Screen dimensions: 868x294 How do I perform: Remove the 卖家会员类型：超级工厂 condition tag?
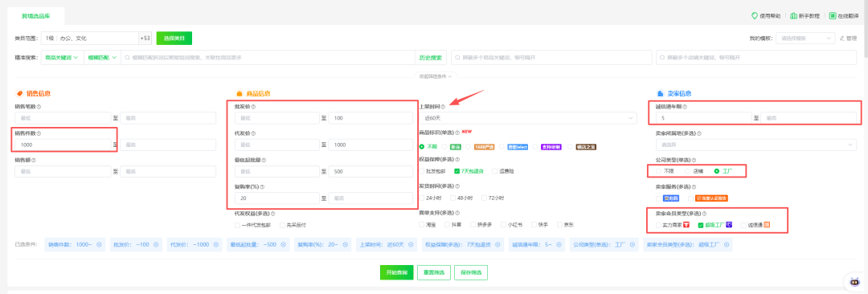point(727,244)
